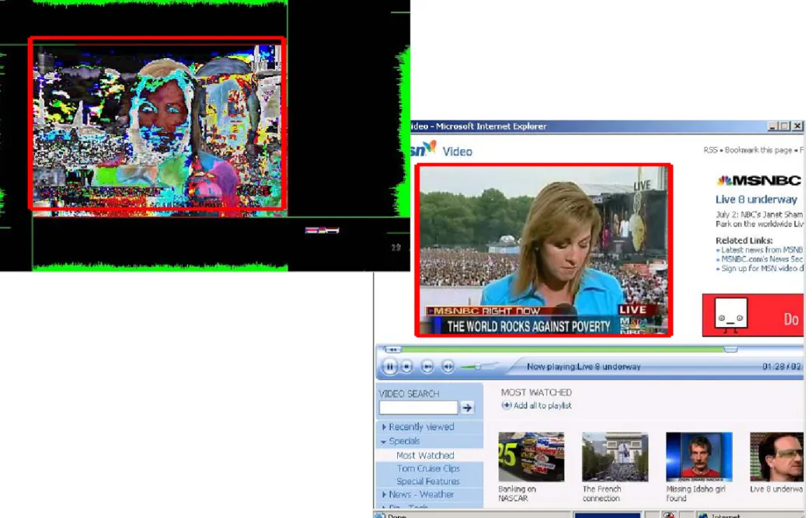The width and height of the screenshot is (812, 518).
Task: Click Banking on NASCAR caption text
Action: pos(517,494)
